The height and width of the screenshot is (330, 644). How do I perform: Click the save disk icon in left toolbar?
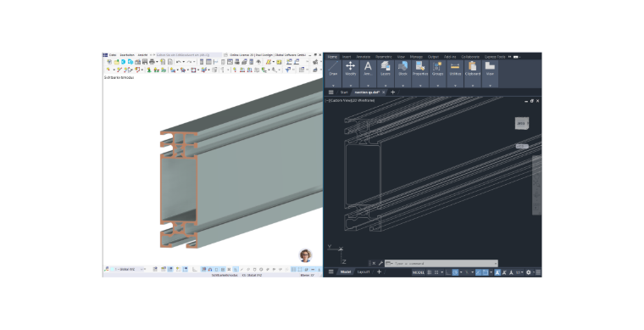point(145,62)
